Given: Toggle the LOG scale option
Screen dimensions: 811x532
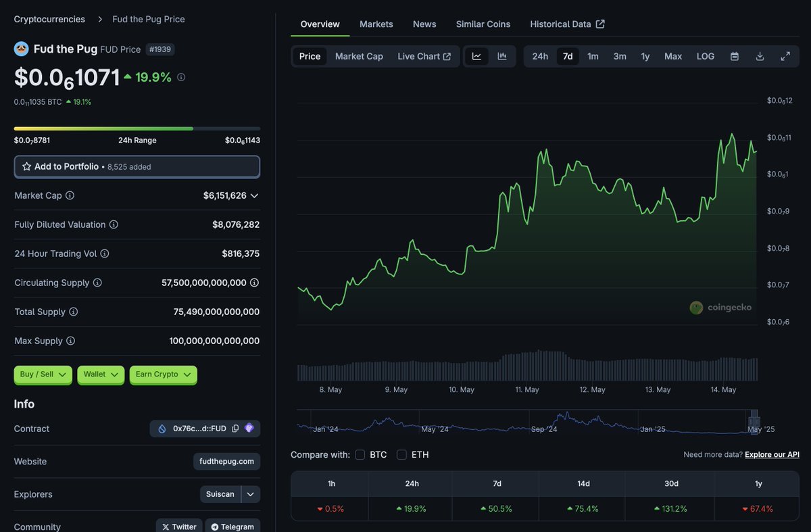Looking at the screenshot, I should click(x=706, y=56).
